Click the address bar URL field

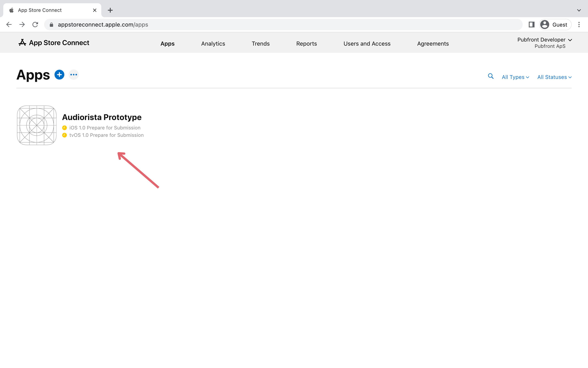tap(283, 25)
